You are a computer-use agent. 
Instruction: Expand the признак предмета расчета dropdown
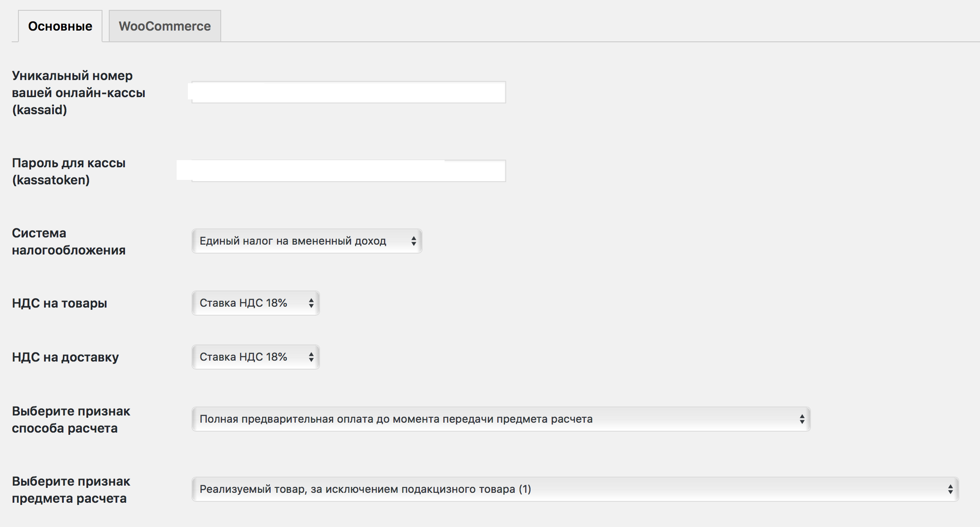(x=575, y=489)
